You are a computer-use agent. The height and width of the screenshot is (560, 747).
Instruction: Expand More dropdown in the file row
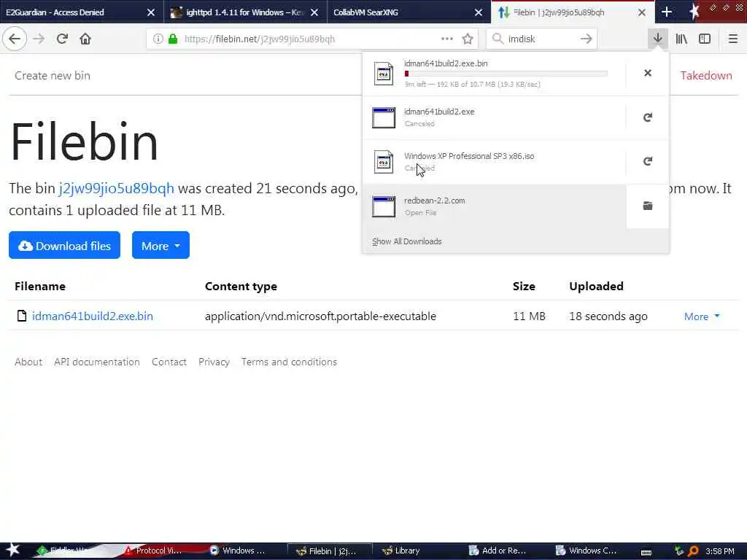pos(702,316)
